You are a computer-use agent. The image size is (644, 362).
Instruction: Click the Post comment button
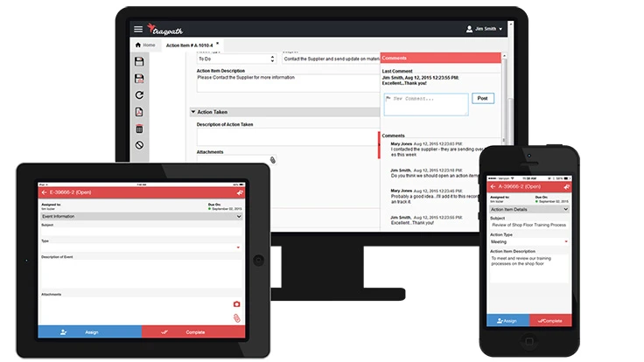[483, 99]
